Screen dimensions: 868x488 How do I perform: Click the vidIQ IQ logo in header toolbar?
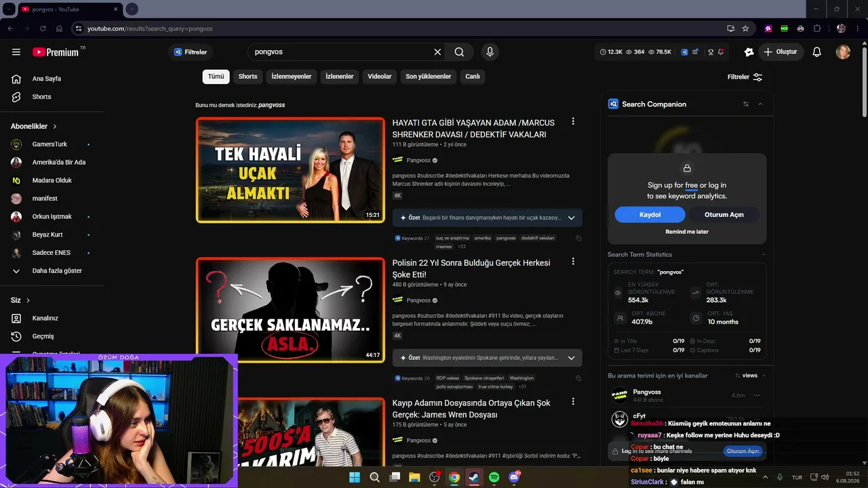click(685, 52)
